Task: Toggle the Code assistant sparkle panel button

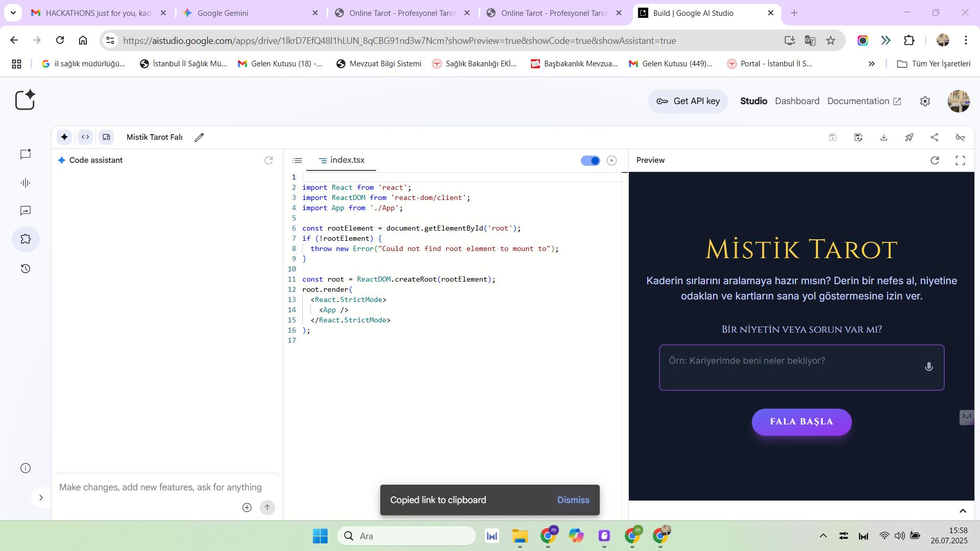Action: (64, 137)
